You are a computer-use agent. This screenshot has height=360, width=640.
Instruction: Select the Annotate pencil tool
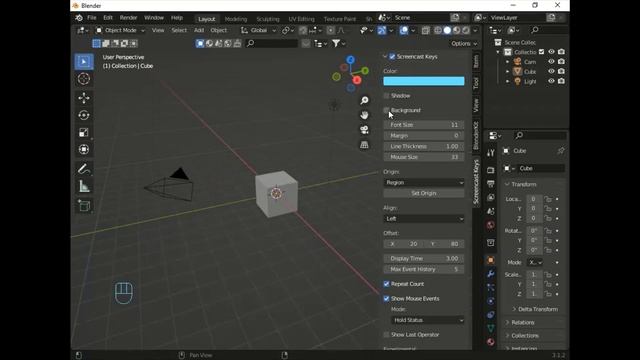pos(84,169)
